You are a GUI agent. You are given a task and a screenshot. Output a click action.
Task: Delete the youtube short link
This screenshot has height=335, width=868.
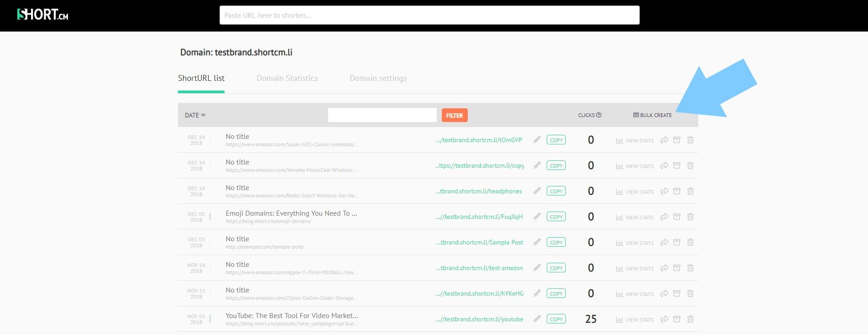pyautogui.click(x=690, y=319)
